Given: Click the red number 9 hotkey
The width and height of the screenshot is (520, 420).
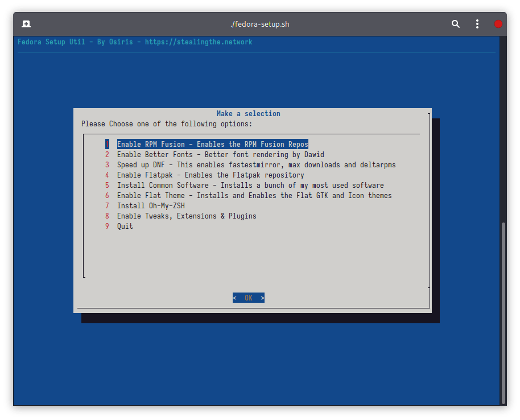Looking at the screenshot, I should tap(107, 227).
